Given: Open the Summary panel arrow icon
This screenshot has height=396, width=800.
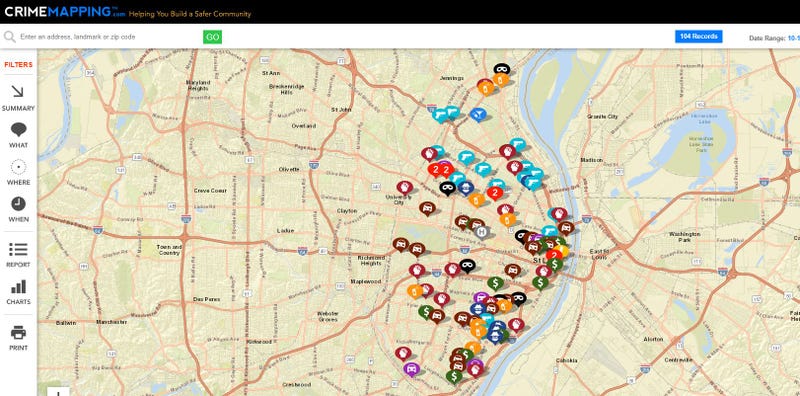Looking at the screenshot, I should (x=18, y=92).
